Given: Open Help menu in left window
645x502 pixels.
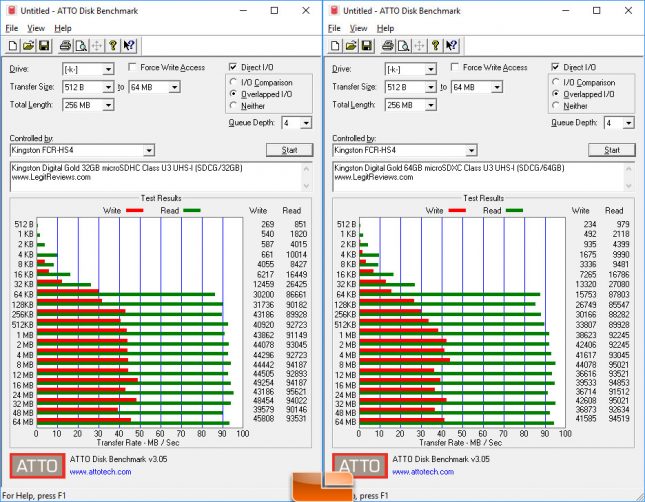Looking at the screenshot, I should (x=63, y=28).
